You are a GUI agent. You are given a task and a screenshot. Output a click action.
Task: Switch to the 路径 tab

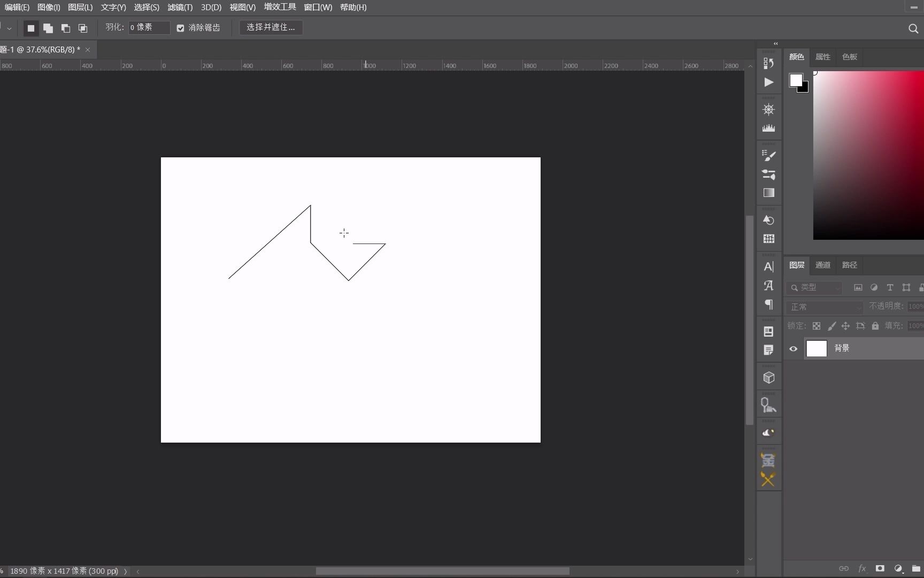(849, 265)
